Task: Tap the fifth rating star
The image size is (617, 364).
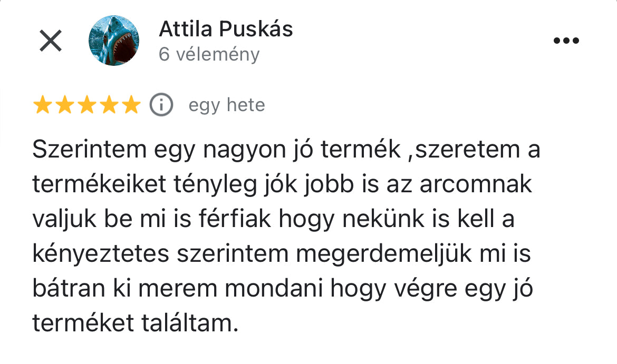Action: click(x=131, y=105)
